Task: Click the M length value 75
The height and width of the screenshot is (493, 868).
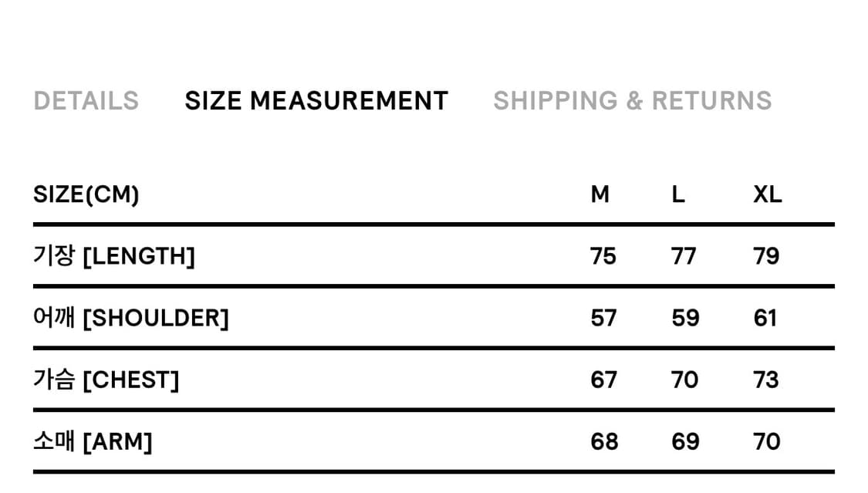Action: (603, 256)
